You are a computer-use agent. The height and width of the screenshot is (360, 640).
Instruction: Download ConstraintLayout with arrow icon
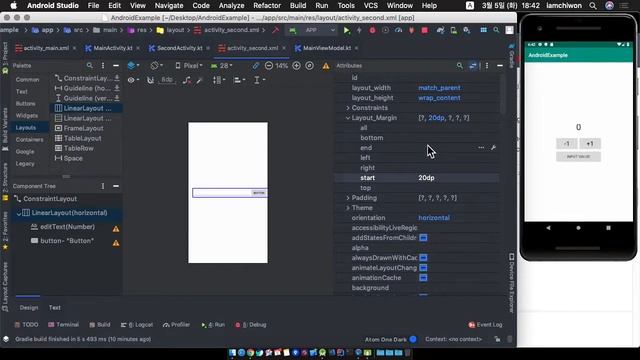[117, 78]
